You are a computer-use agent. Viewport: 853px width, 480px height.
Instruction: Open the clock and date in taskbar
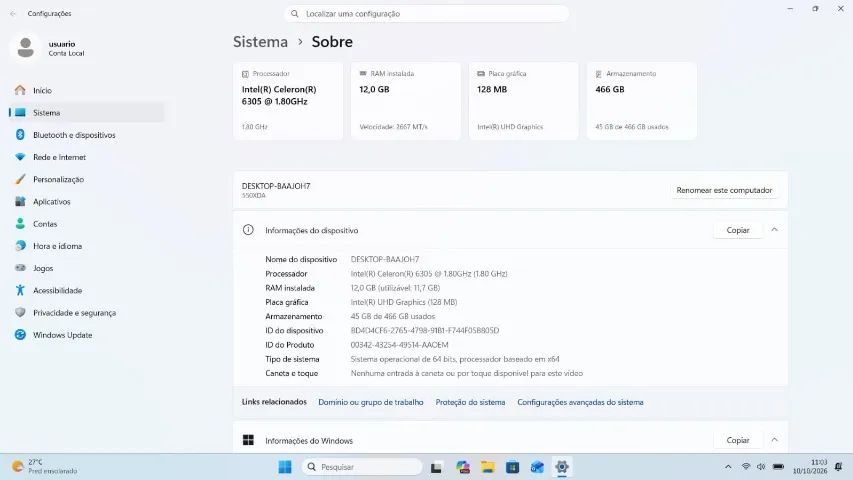[x=810, y=467]
